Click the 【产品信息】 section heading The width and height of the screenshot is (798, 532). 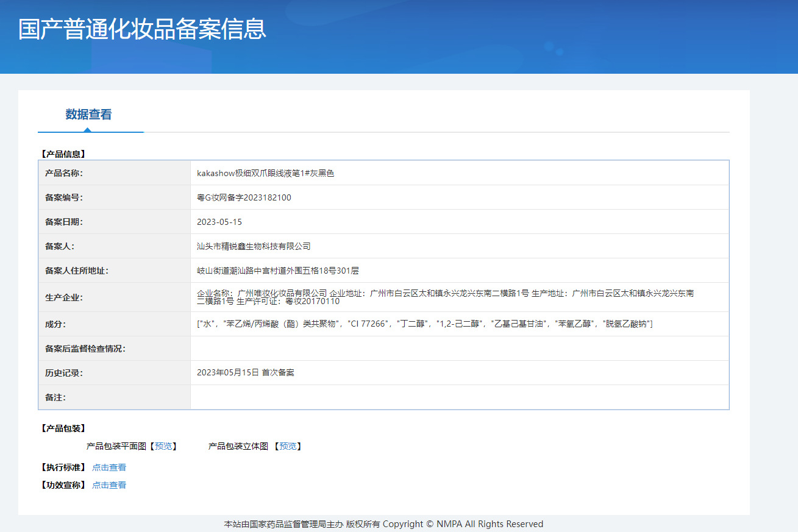[63, 154]
